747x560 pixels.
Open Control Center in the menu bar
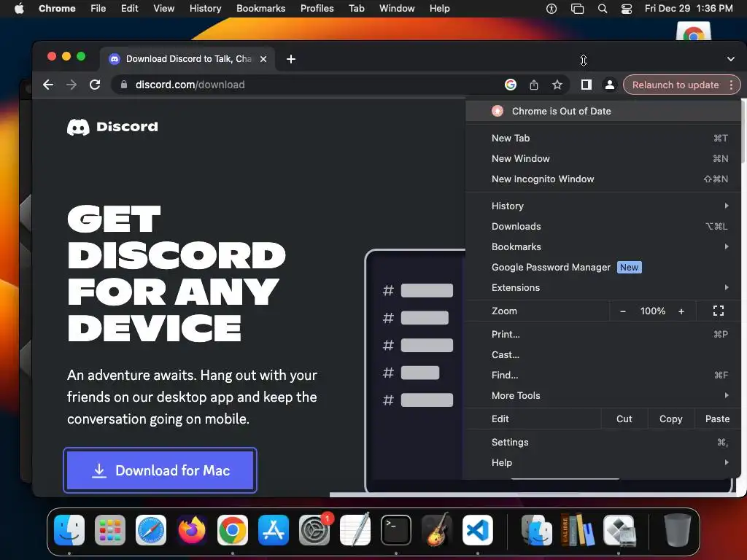627,9
